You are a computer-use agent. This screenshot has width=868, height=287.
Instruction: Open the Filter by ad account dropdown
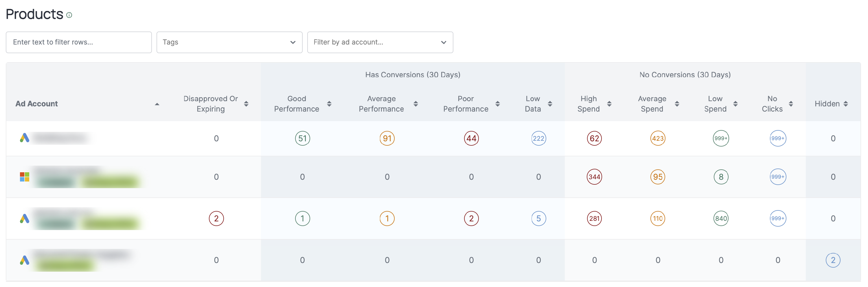click(380, 42)
